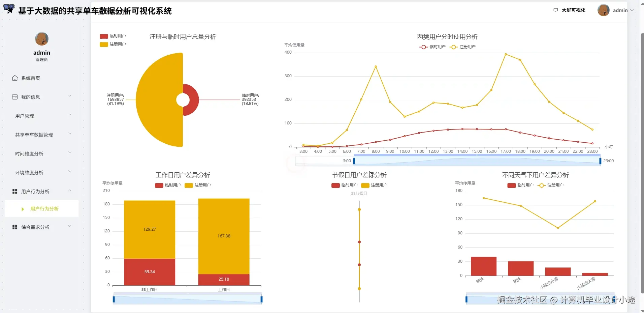Select the grid icon for 用户行为分析
Image resolution: width=644 pixels, height=313 pixels.
click(x=15, y=191)
